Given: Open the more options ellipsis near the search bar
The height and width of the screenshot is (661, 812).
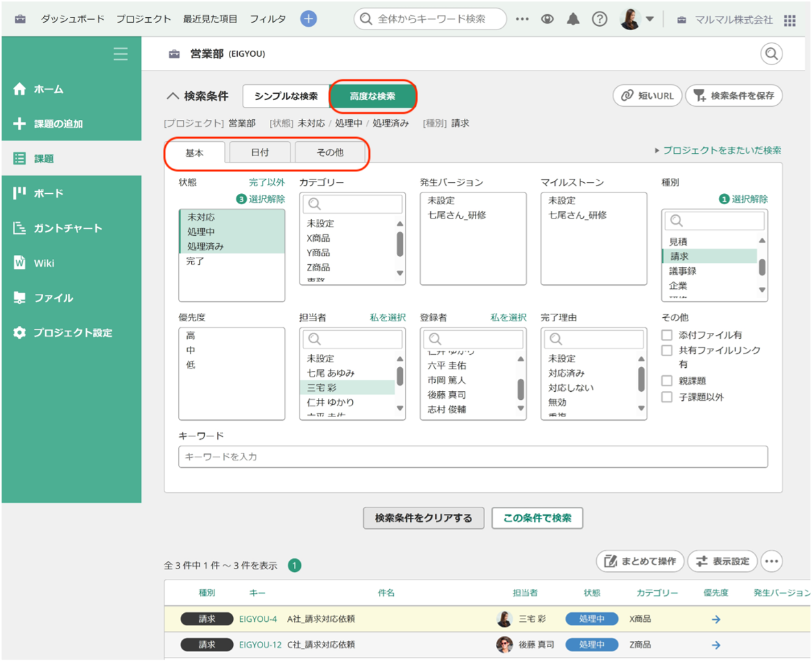Looking at the screenshot, I should tap(522, 18).
